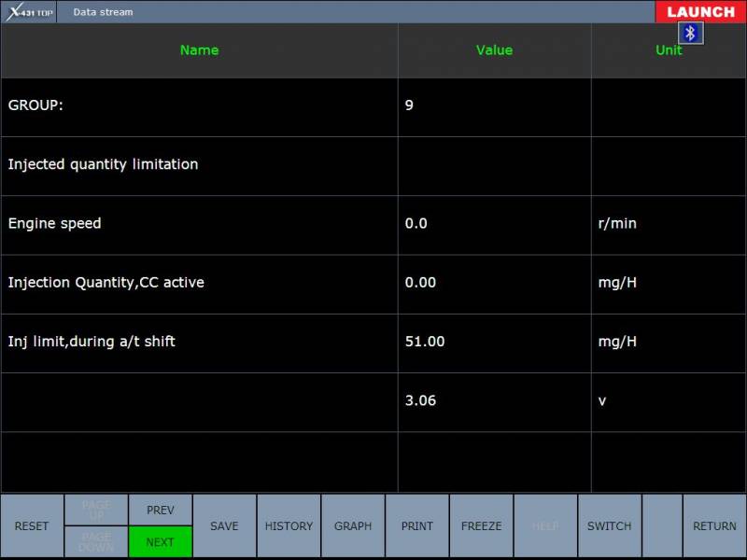The height and width of the screenshot is (560, 747).
Task: Click the LAUNCH brand logo
Action: coord(700,12)
